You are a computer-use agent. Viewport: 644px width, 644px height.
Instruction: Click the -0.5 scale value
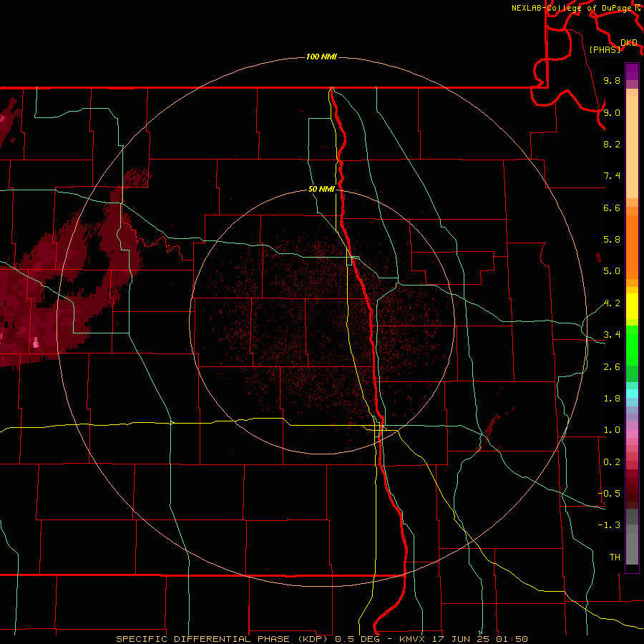(609, 494)
